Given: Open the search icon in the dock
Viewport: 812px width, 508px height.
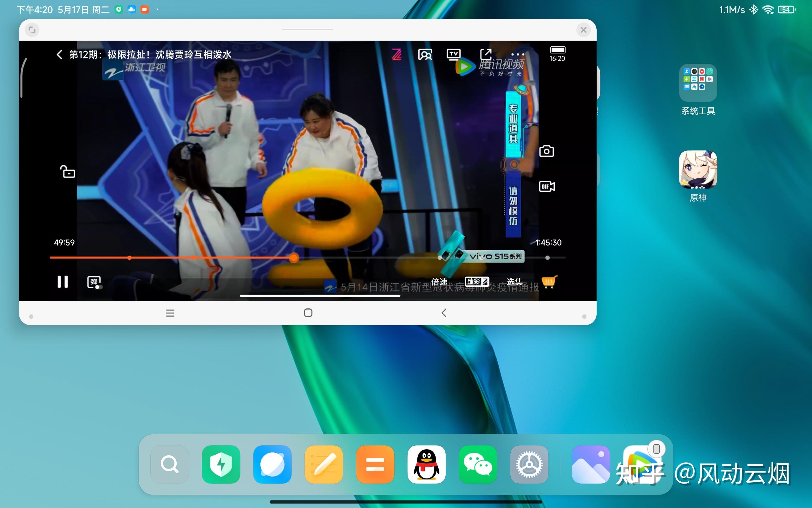Looking at the screenshot, I should (169, 464).
